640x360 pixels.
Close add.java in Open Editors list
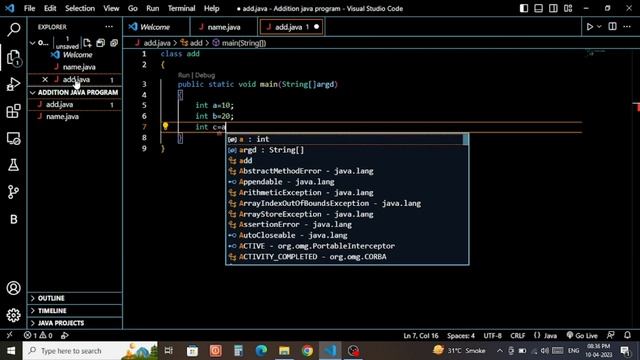point(45,80)
